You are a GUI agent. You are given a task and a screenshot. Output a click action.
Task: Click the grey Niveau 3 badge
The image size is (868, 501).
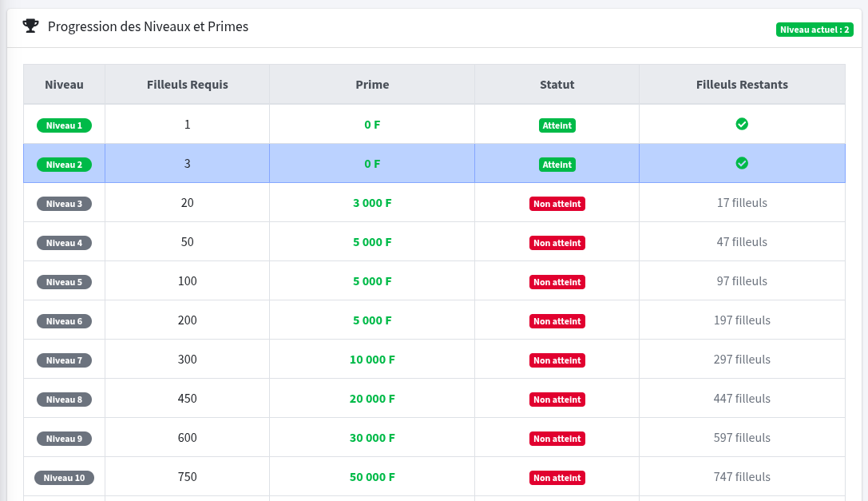(64, 204)
